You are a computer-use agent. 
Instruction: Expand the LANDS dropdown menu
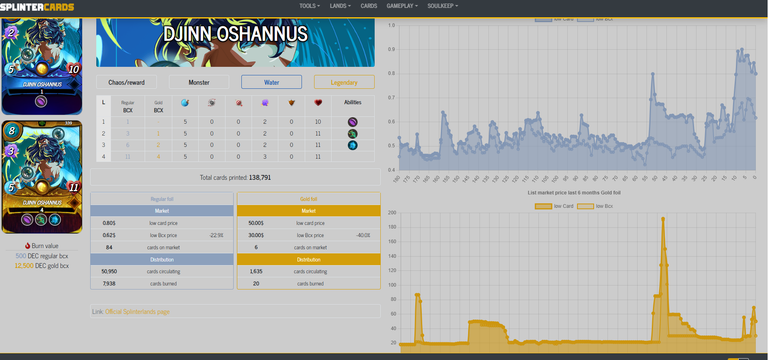tap(340, 6)
